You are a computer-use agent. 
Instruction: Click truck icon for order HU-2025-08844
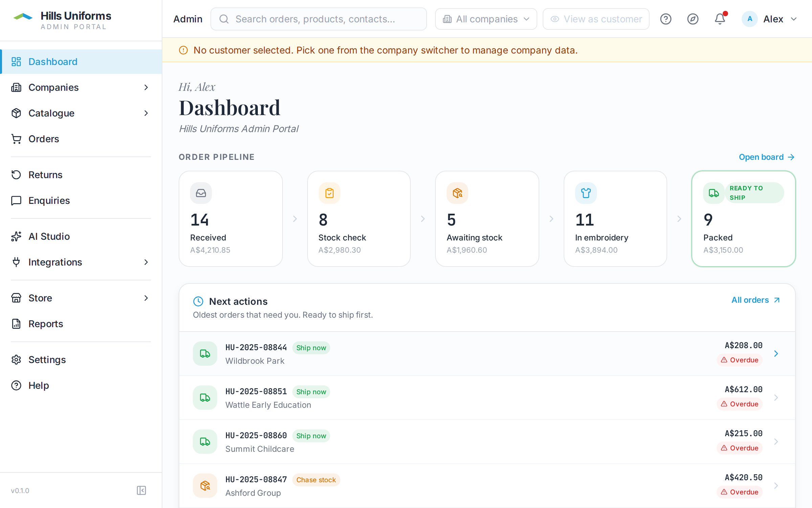[x=205, y=354]
